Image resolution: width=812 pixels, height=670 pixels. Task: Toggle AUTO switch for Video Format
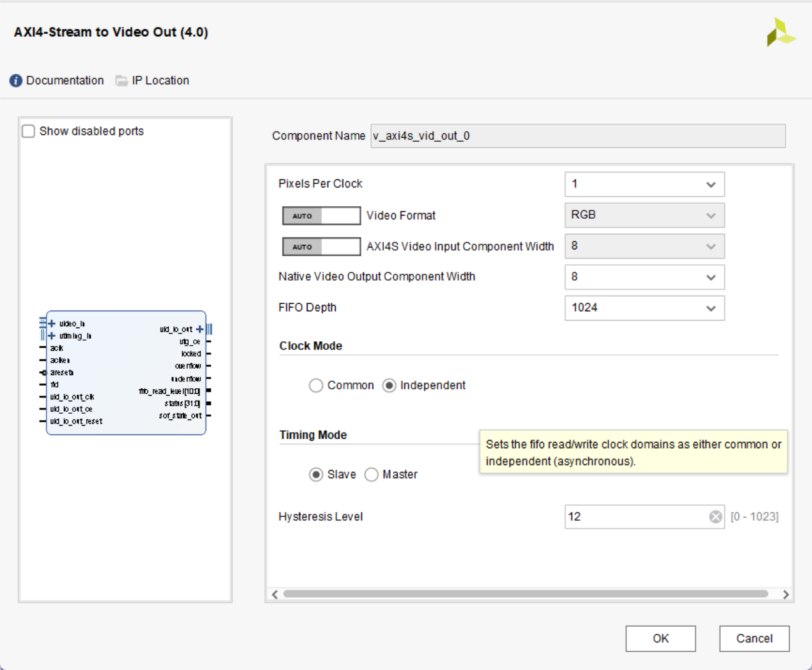321,216
